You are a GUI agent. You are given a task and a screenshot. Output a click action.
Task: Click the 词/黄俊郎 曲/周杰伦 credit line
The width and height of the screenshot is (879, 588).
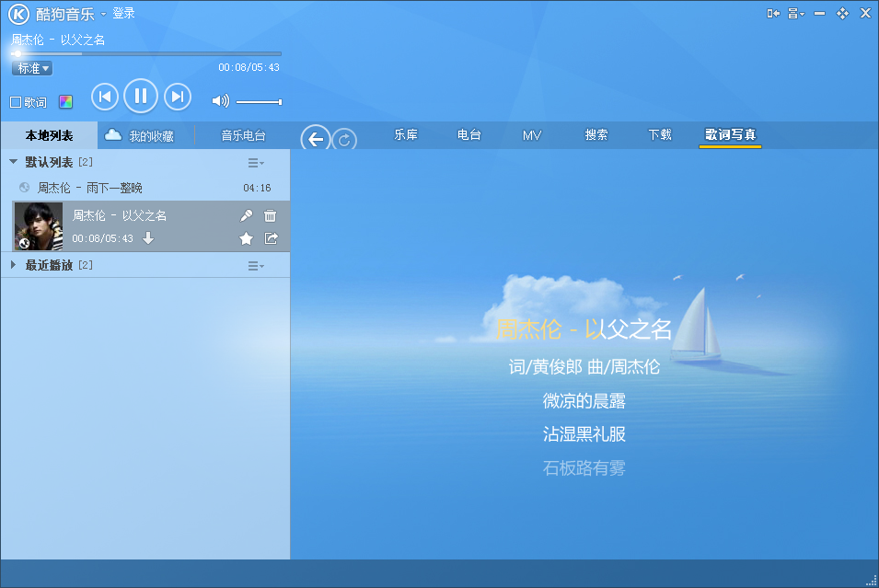click(584, 367)
